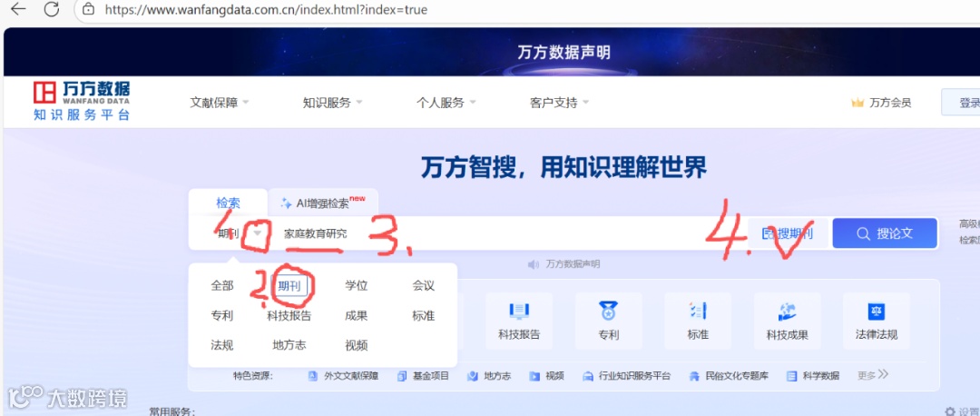Click the crown icon beside 万方会员
This screenshot has width=980, height=416.
point(857,103)
